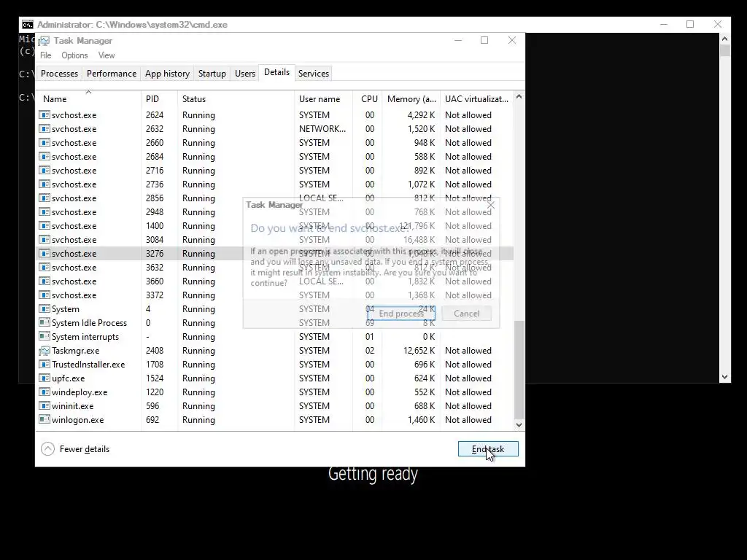Select svchost.exe icon with PID 2660
747x560 pixels.
point(44,142)
